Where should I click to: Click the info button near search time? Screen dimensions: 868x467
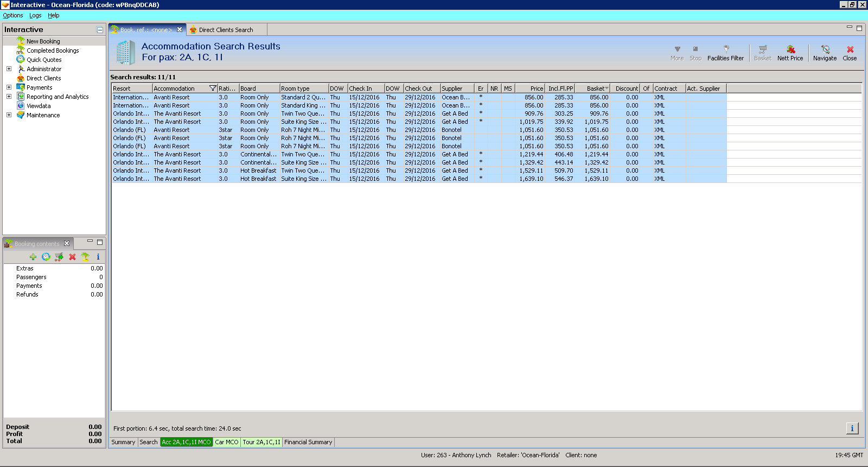852,428
